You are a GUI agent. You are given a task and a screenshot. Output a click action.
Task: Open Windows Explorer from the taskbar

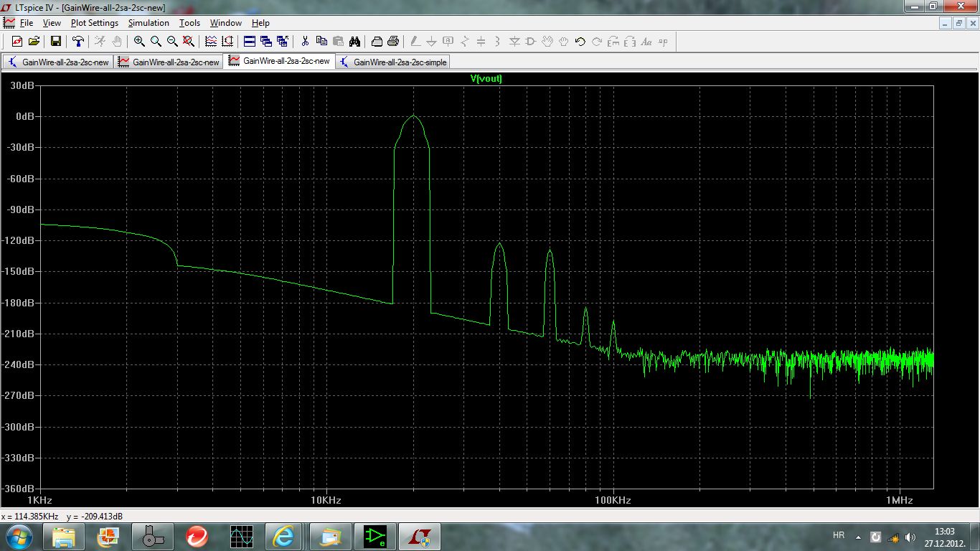[x=64, y=536]
